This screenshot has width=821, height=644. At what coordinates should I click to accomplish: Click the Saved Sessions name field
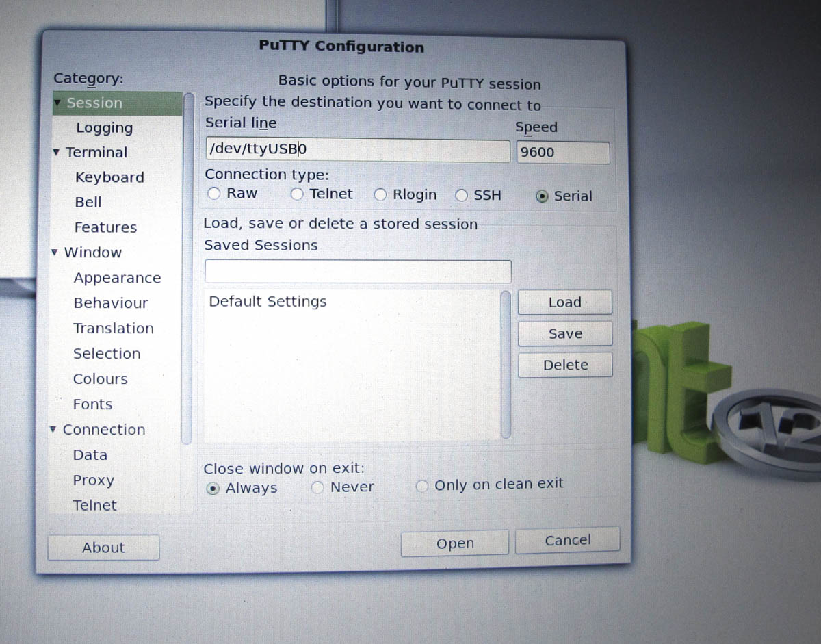pyautogui.click(x=357, y=271)
